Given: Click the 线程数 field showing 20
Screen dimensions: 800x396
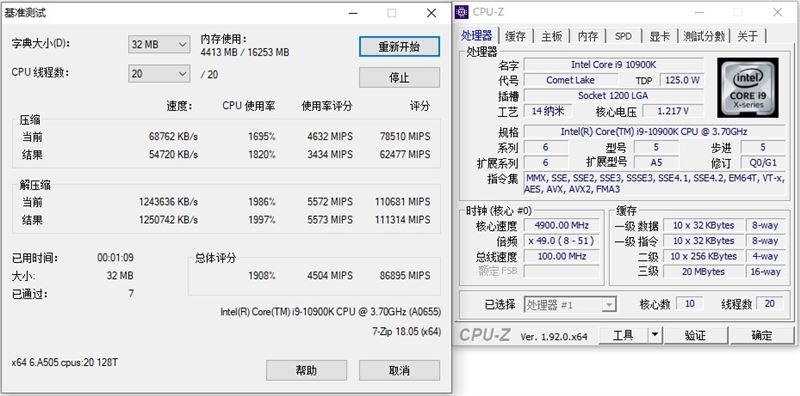Looking at the screenshot, I should tap(769, 304).
